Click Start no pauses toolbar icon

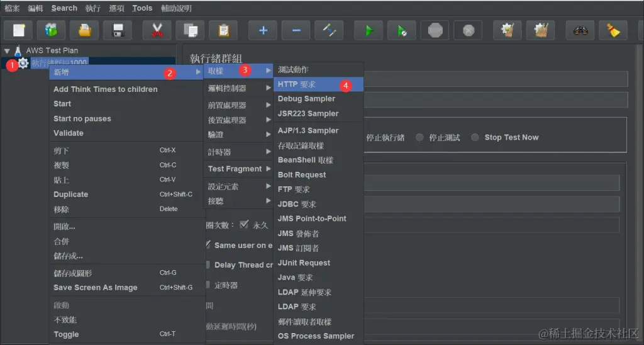402,30
